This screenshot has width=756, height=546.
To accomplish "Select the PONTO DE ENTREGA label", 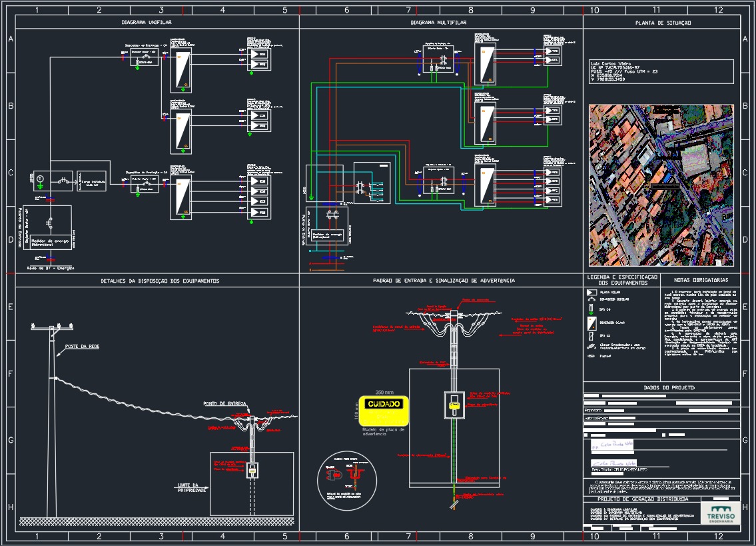I will [224, 403].
